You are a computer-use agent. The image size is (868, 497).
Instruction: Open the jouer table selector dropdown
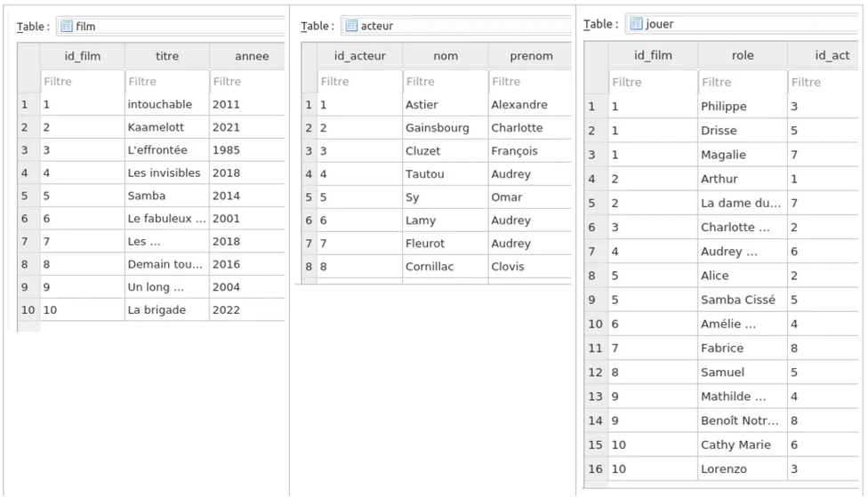(747, 24)
